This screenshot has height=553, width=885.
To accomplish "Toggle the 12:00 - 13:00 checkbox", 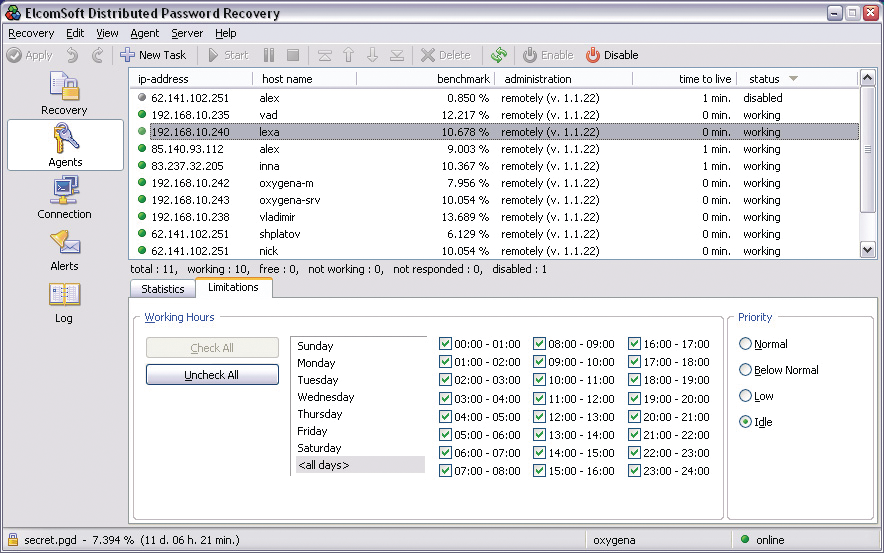I will tap(540, 416).
